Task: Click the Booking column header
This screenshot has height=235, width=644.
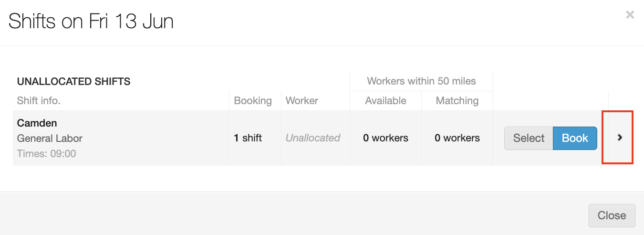Action: tap(253, 101)
